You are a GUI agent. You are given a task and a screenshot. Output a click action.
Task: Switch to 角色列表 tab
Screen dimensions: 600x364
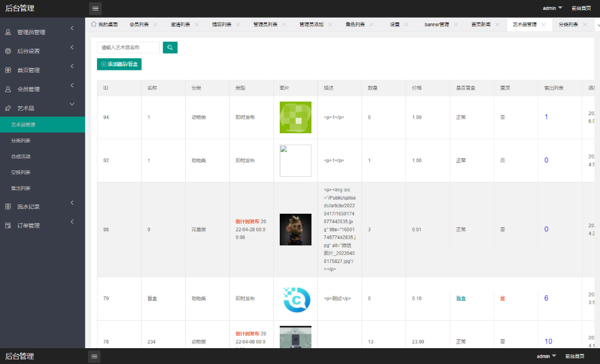click(x=355, y=25)
